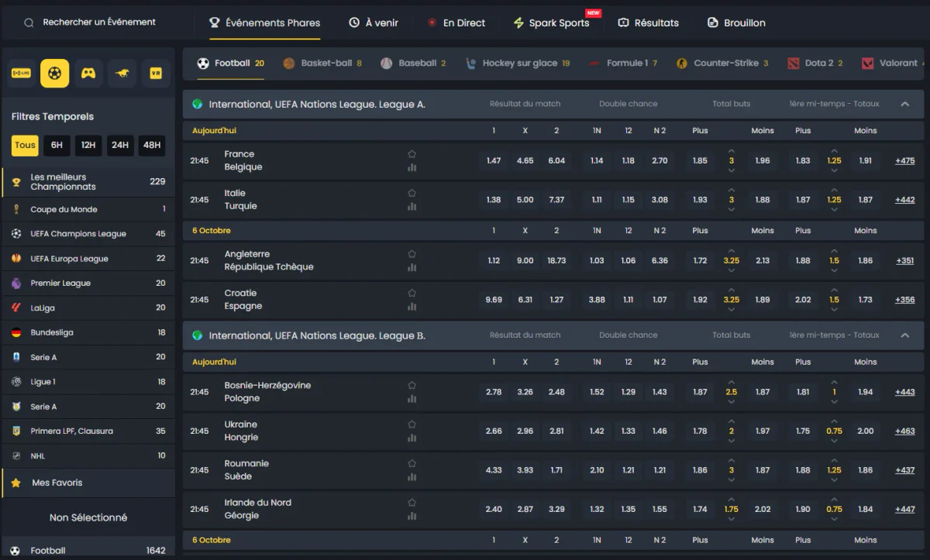
Task: Favorite the Italie Turquie match star
Action: pos(412,193)
